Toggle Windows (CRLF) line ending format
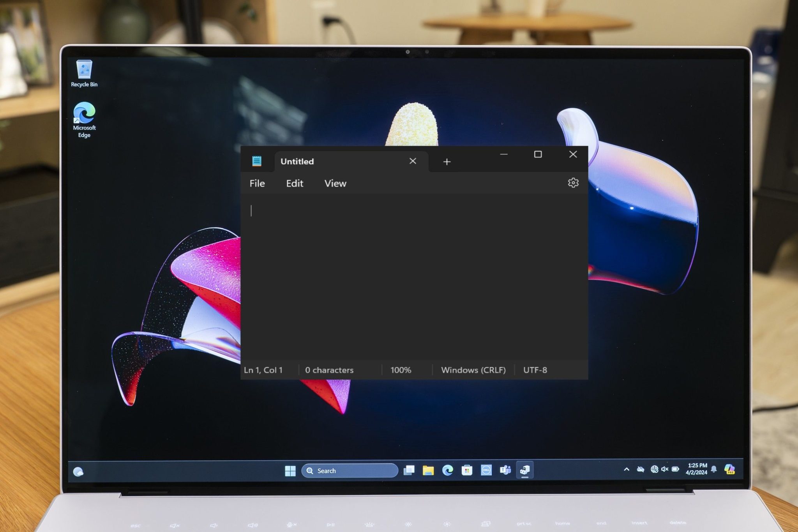Screen dimensions: 798x532 point(473,369)
